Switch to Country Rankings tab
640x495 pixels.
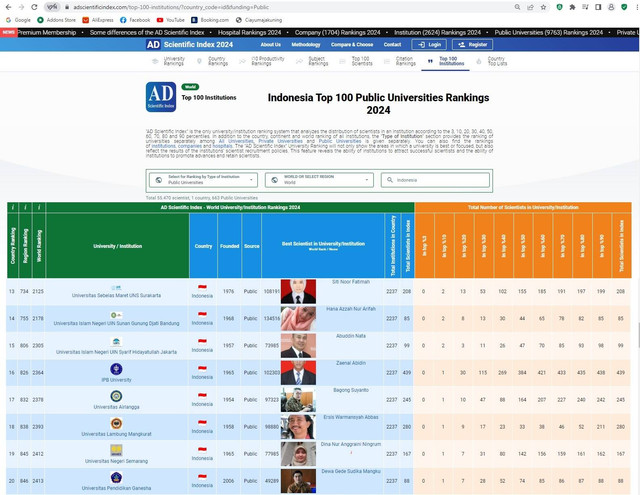click(x=213, y=61)
